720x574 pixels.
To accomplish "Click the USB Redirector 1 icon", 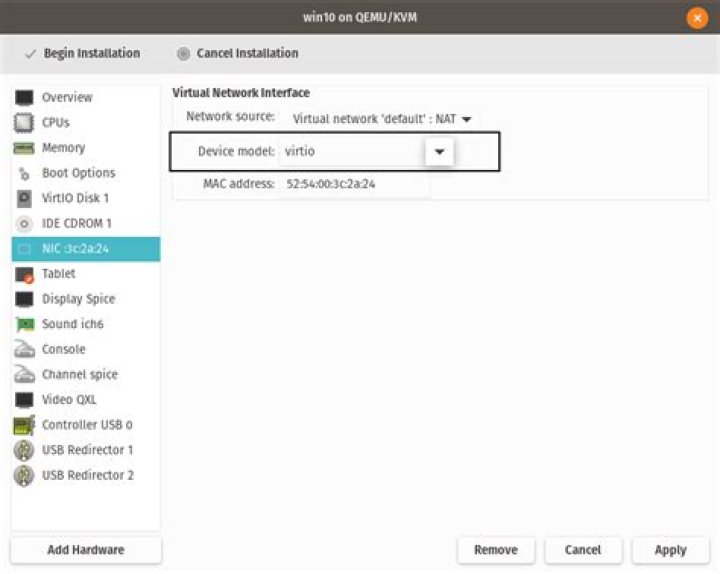I will [x=24, y=450].
